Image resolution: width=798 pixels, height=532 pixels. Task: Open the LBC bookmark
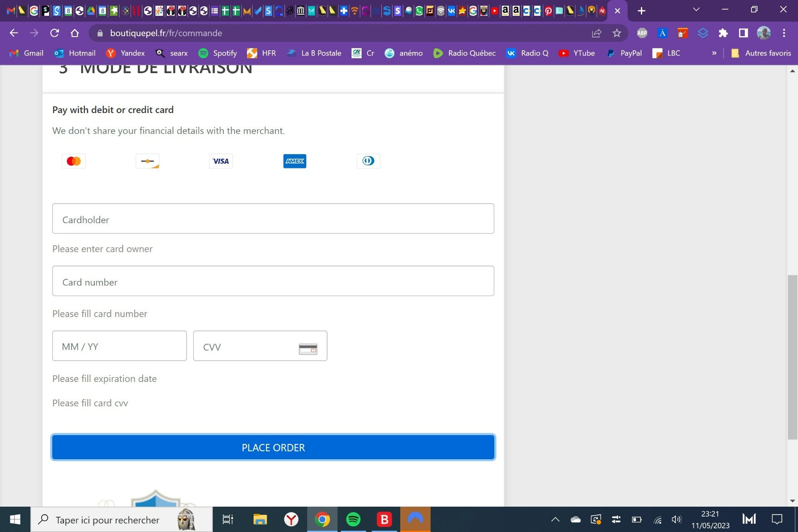point(666,53)
